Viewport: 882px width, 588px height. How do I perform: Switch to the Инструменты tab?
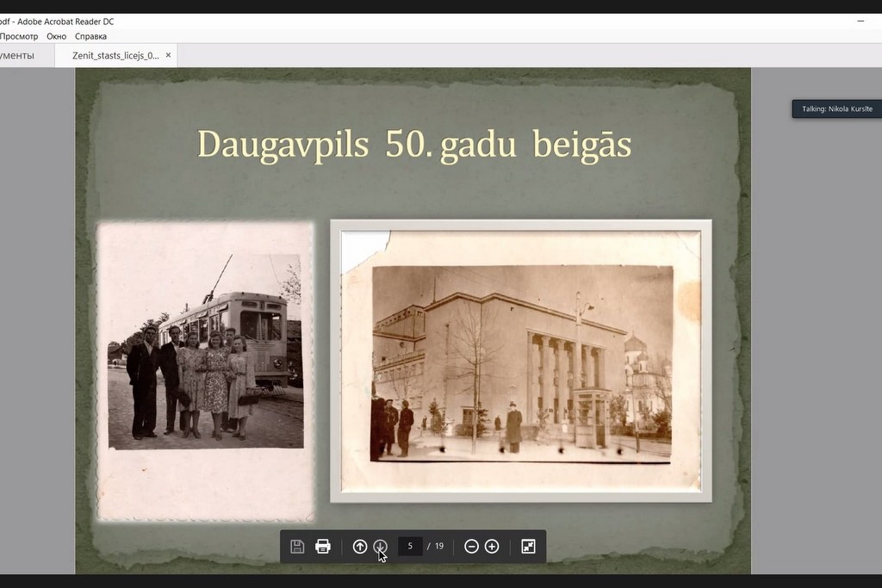(x=17, y=56)
